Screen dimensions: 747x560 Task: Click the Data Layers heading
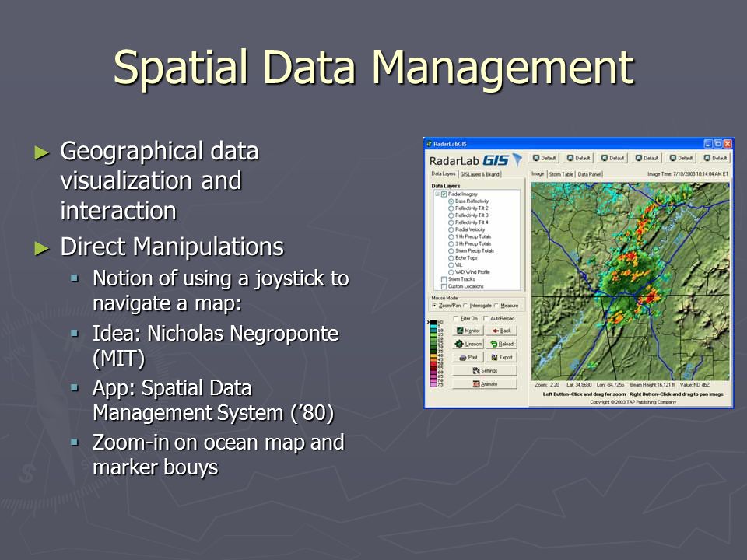coord(445,186)
